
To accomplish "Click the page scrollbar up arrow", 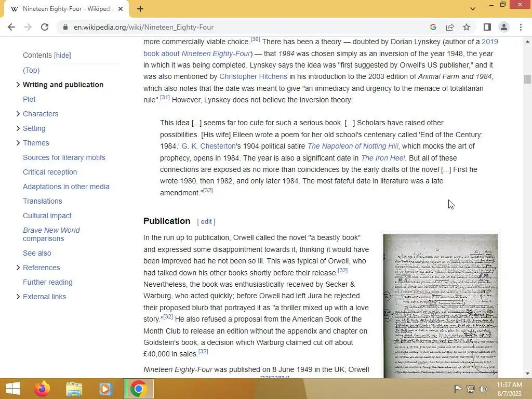I will [x=527, y=42].
